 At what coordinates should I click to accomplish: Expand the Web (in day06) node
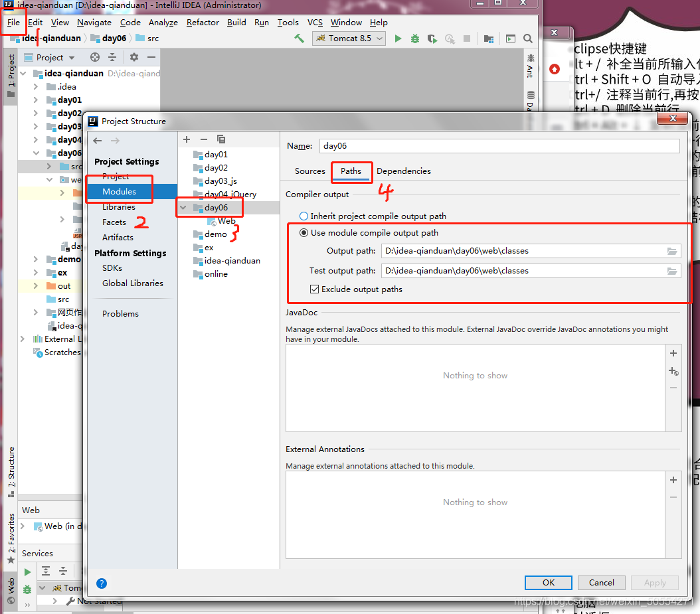[x=23, y=526]
